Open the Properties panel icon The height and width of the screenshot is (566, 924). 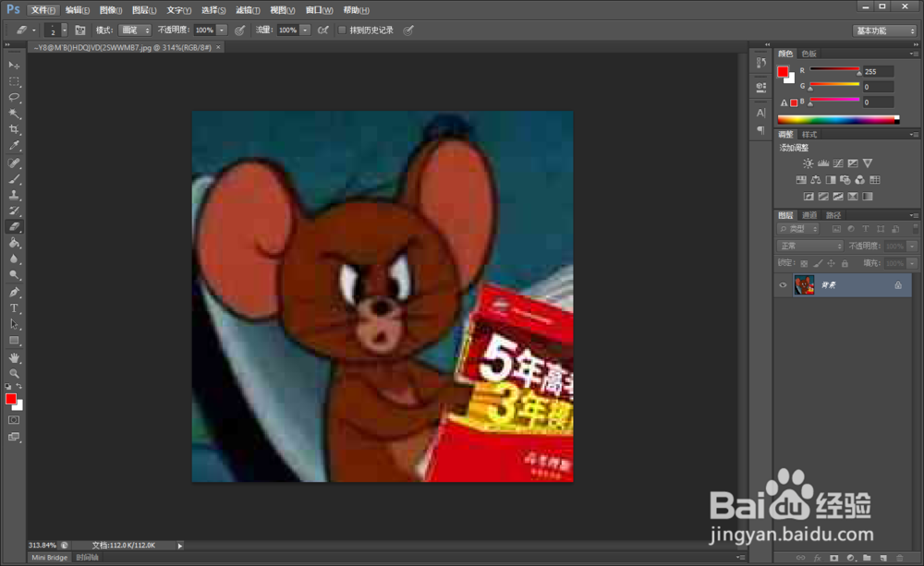pyautogui.click(x=760, y=87)
